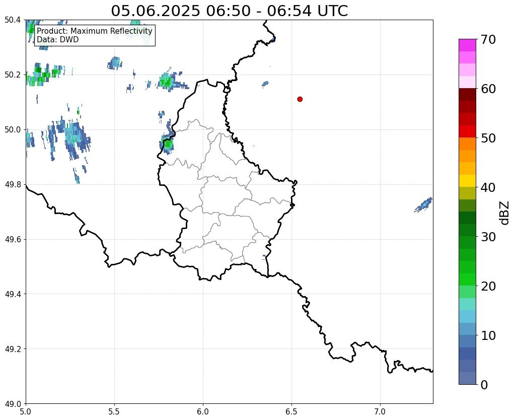This screenshot has height=420, width=515.
Task: Click latitude tick label 49.0
Action: (x=13, y=404)
